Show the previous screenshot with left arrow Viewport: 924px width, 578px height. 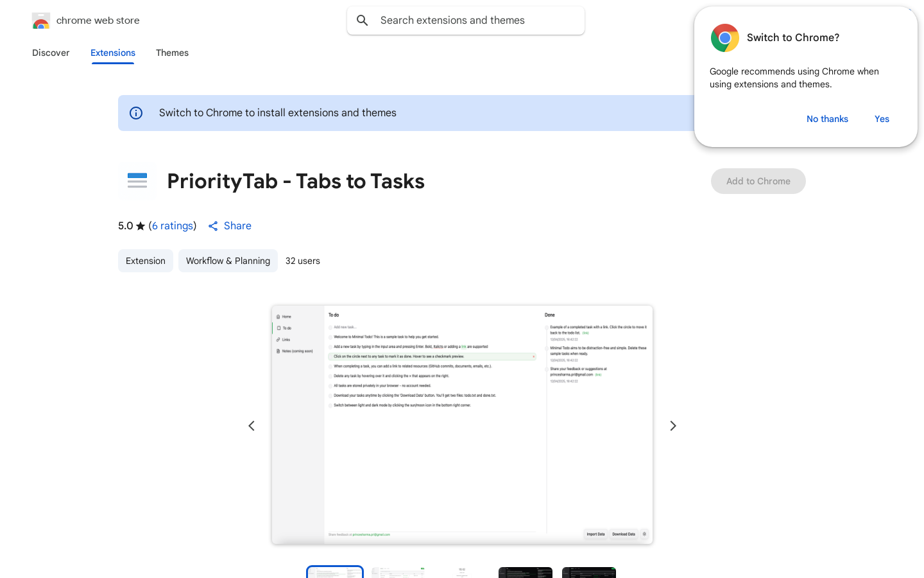(x=252, y=426)
